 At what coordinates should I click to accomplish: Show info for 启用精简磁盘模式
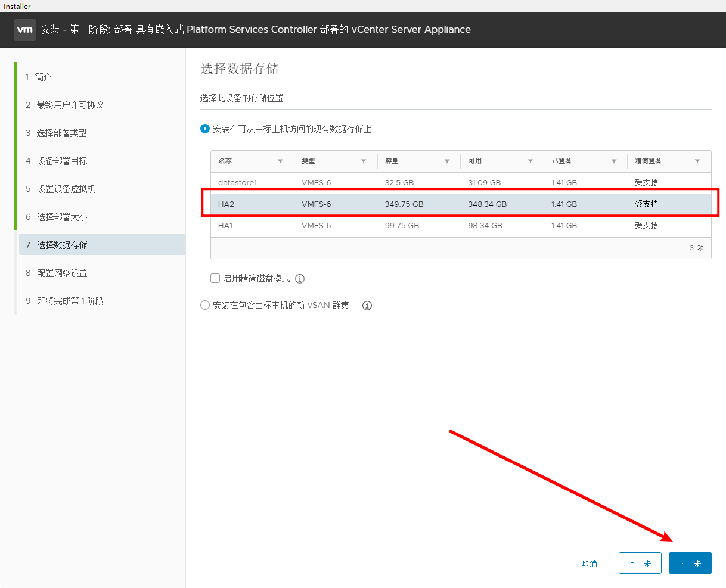pyautogui.click(x=300, y=279)
